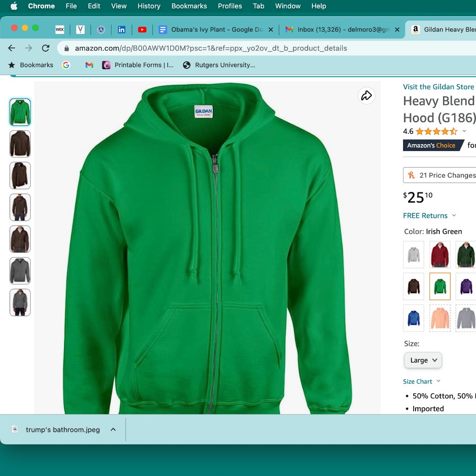Switch to the pinned tab with V icon
Viewport: 476px width, 476px height.
[x=80, y=29]
